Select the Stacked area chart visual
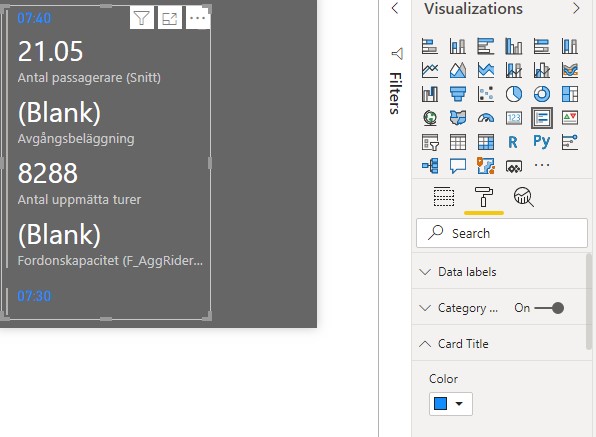The width and height of the screenshot is (596, 437). pos(486,70)
